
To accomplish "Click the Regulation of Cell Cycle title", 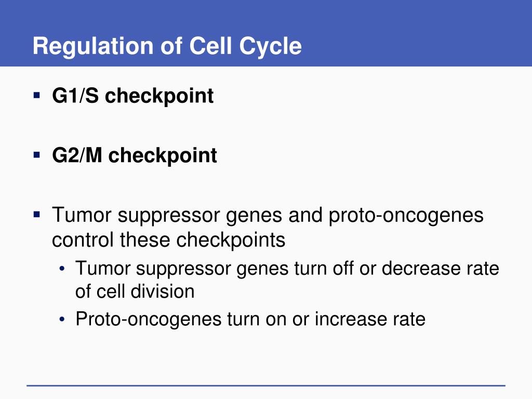I will [x=167, y=46].
